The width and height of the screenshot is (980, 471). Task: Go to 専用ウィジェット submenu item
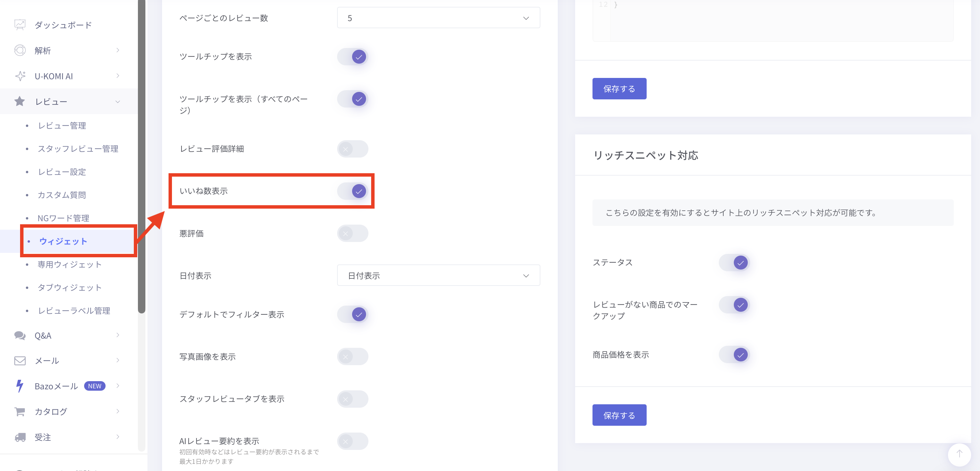[x=69, y=264]
